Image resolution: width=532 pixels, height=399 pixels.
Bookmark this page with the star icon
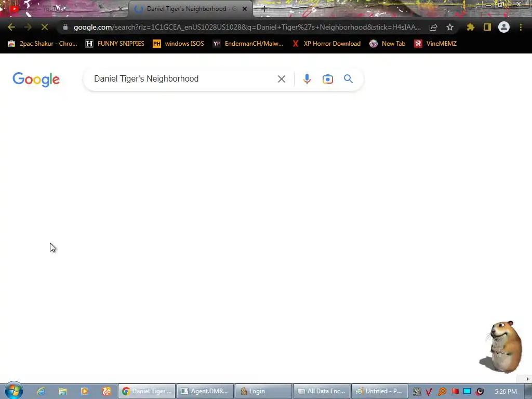[450, 27]
